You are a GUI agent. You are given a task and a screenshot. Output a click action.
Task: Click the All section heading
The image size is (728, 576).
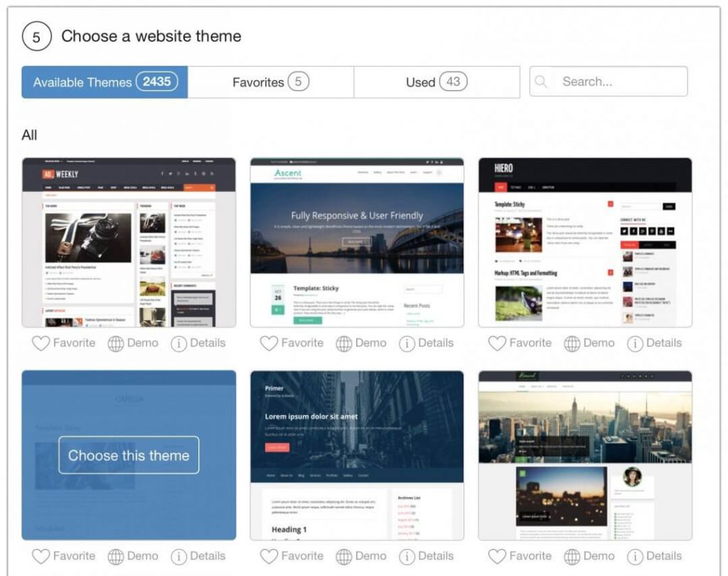point(29,134)
